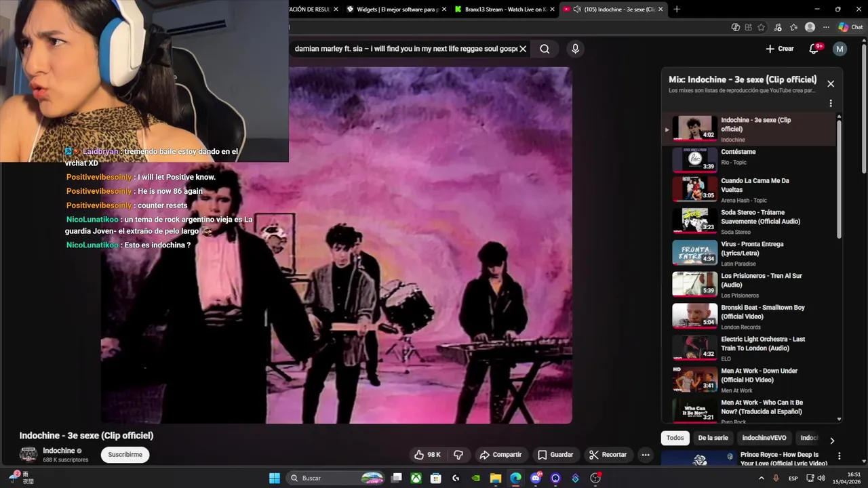
Task: Open File Explorer from taskbar
Action: click(x=496, y=478)
